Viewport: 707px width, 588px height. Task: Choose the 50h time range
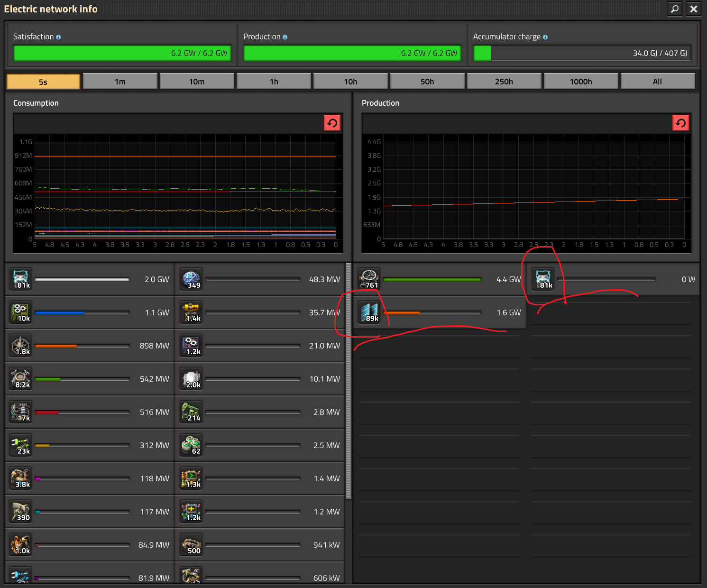[x=427, y=82]
